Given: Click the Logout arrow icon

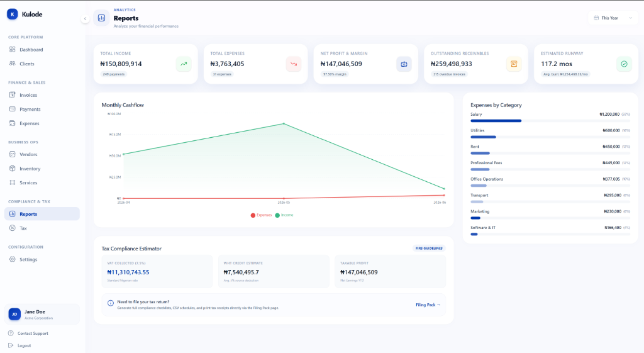Looking at the screenshot, I should (11, 345).
